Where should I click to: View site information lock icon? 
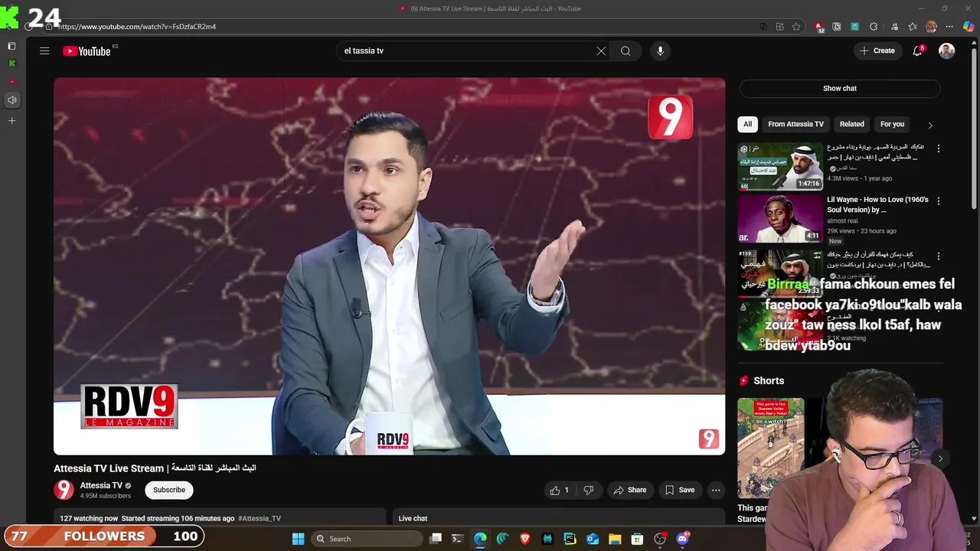(49, 27)
